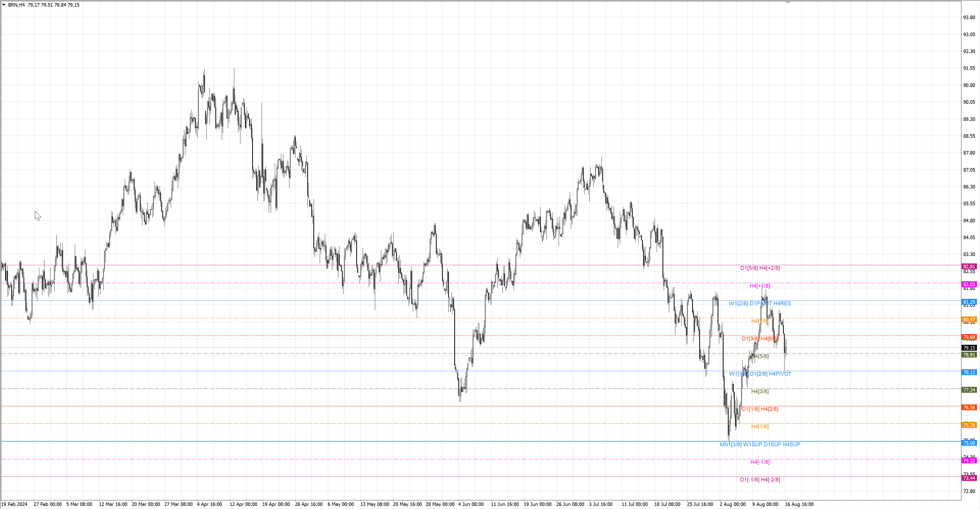Click the 80.47 orange price tag

(969, 320)
